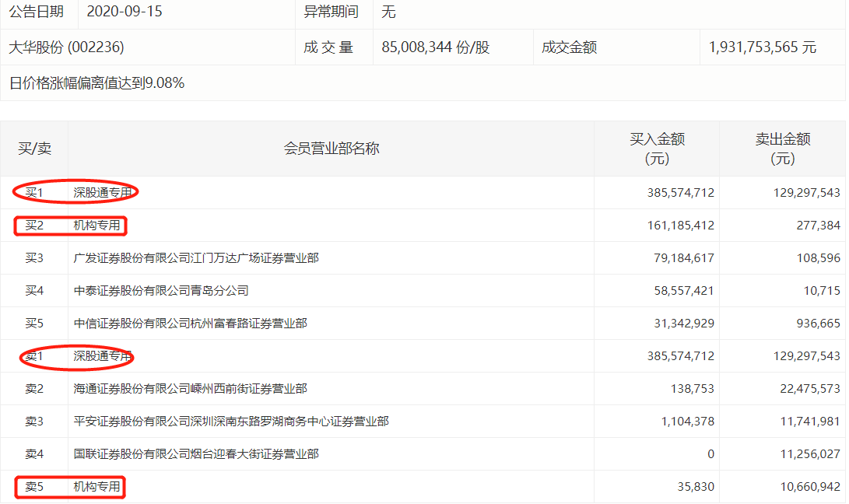Select 深股通专用 in the 卖1 row
Screen dimensions: 849x504
pos(103,356)
